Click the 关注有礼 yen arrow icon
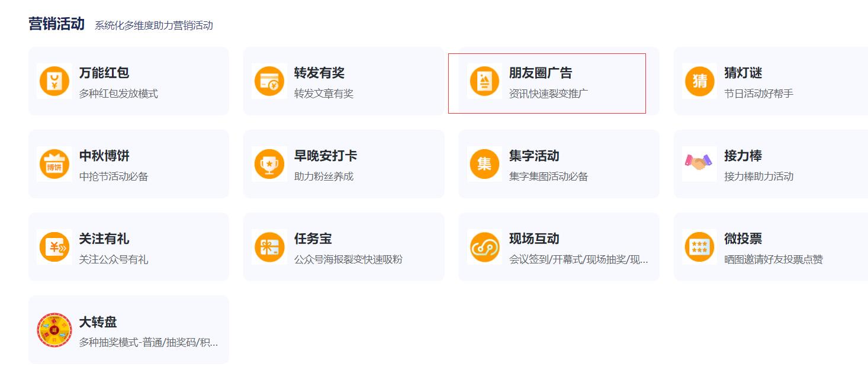This screenshot has height=373, width=868. pyautogui.click(x=54, y=247)
